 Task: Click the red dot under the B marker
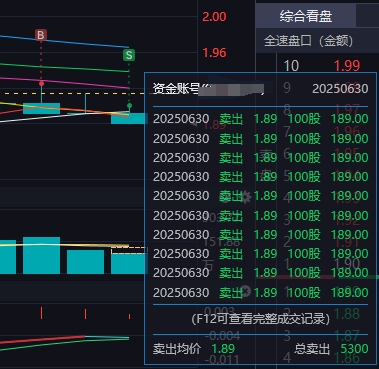(41, 84)
